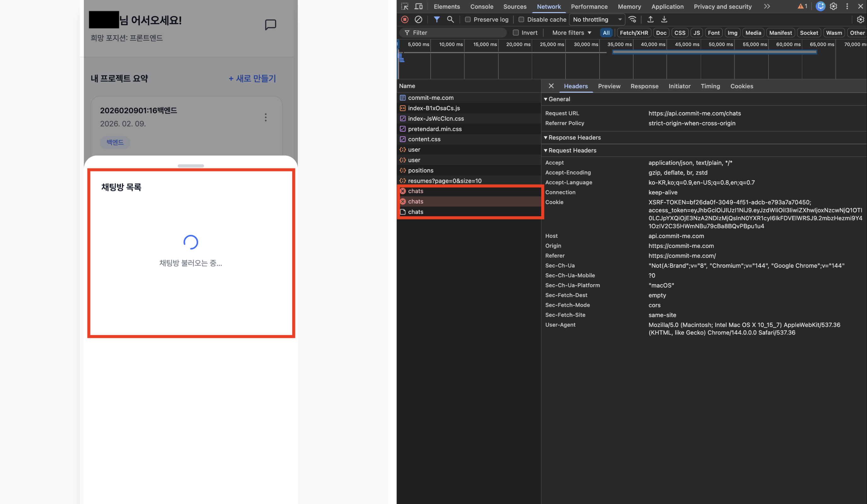Image resolution: width=867 pixels, height=504 pixels.
Task: Toggle Invert filter checkbox
Action: point(516,33)
